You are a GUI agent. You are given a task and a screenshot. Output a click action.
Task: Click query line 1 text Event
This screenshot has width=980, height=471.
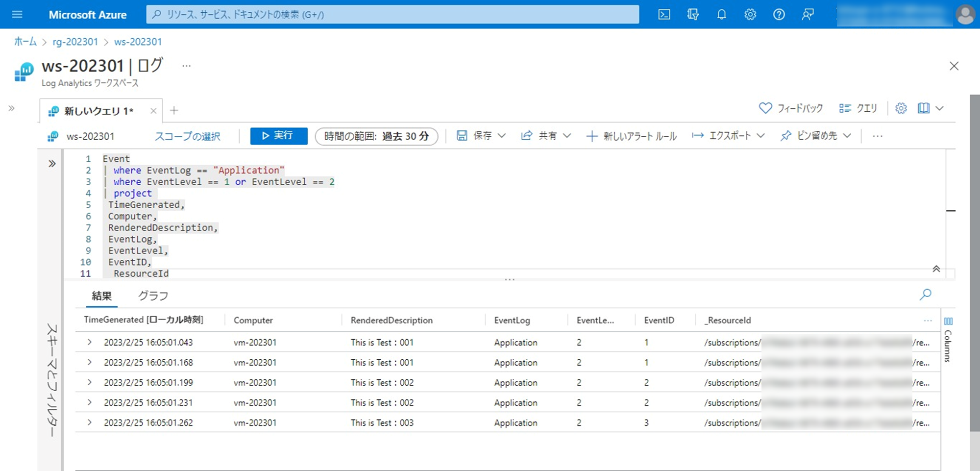(x=116, y=159)
